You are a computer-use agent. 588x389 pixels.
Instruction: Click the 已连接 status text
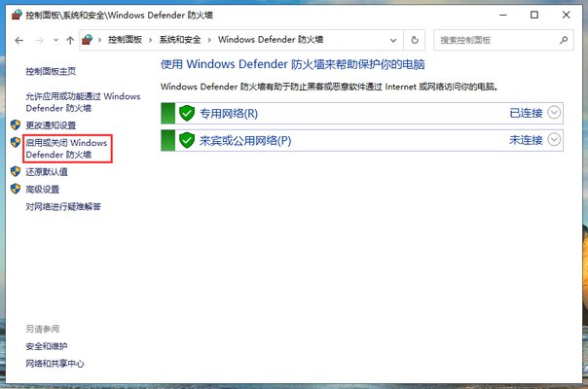tap(526, 113)
